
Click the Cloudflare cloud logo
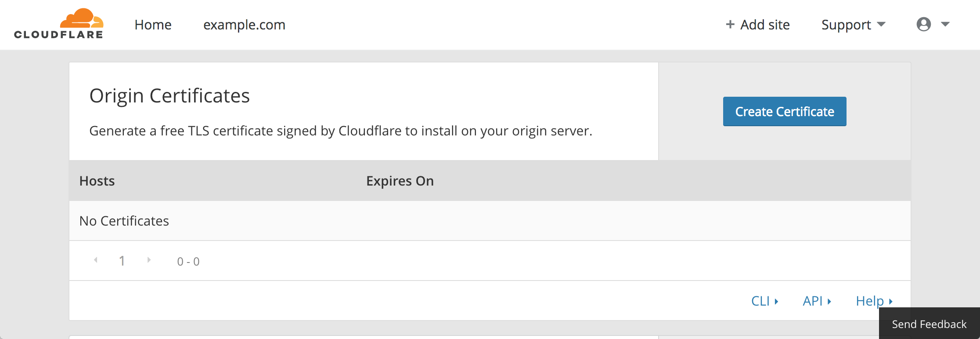coord(81,18)
